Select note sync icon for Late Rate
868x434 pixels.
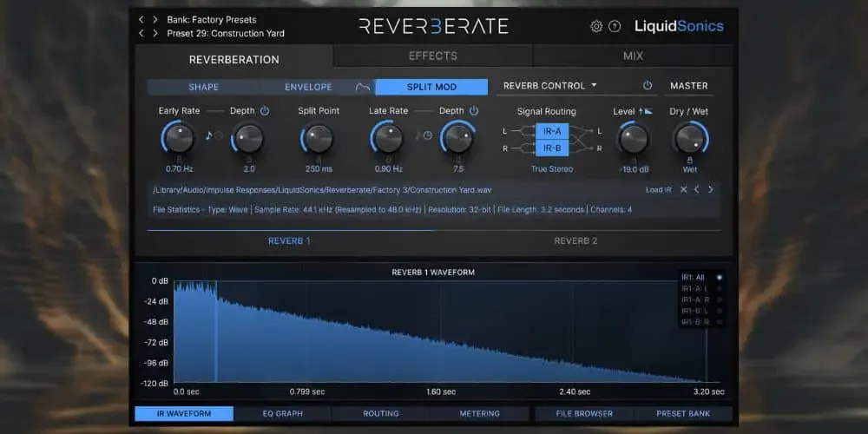click(x=418, y=135)
